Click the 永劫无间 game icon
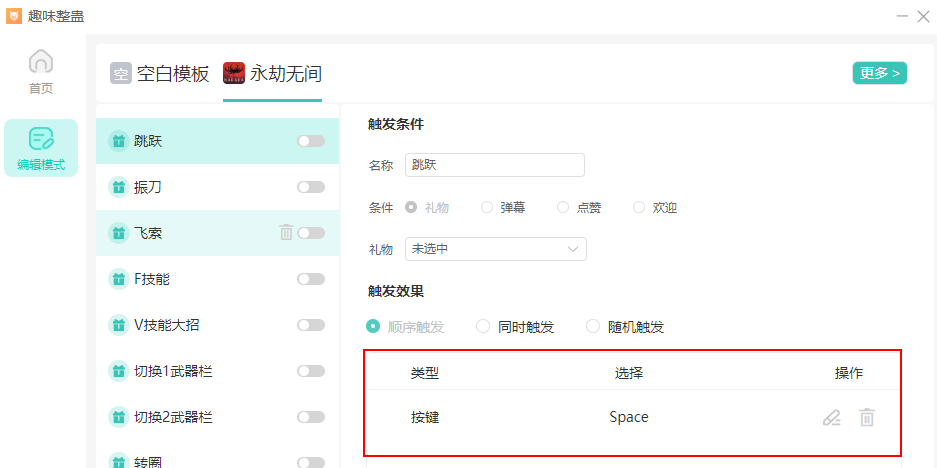This screenshot has width=937, height=468. pyautogui.click(x=234, y=73)
